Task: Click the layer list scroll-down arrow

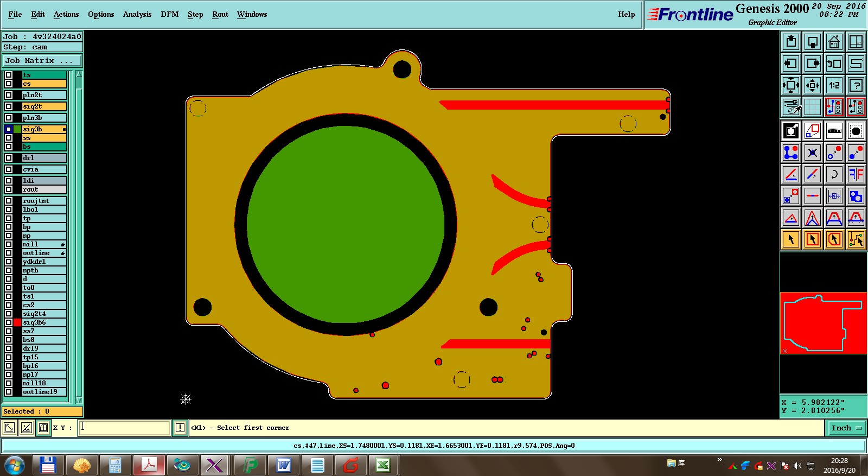Action: point(79,400)
